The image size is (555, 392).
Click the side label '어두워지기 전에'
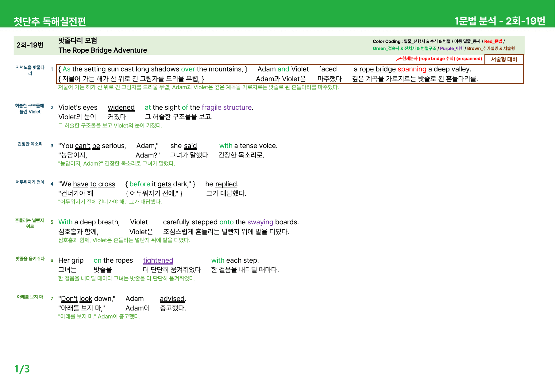coord(30,182)
